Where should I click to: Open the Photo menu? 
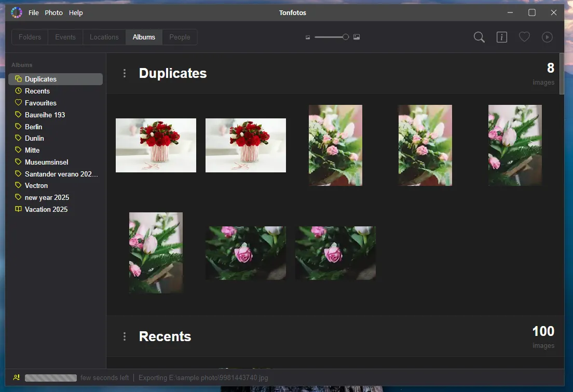point(53,12)
